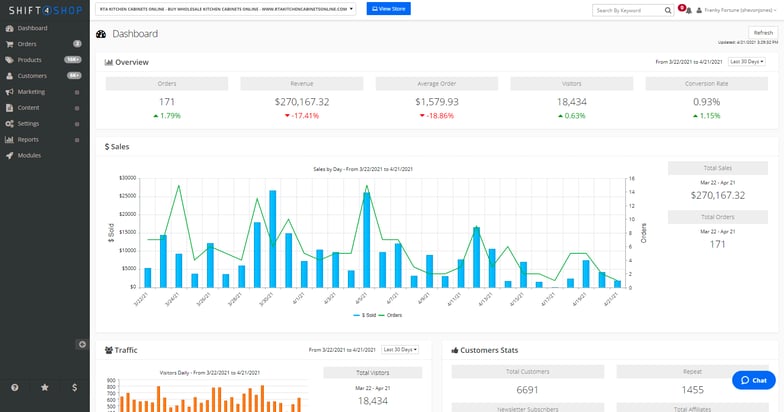This screenshot has height=412, width=784.
Task: Click the Revenue overview card header
Action: 302,84
